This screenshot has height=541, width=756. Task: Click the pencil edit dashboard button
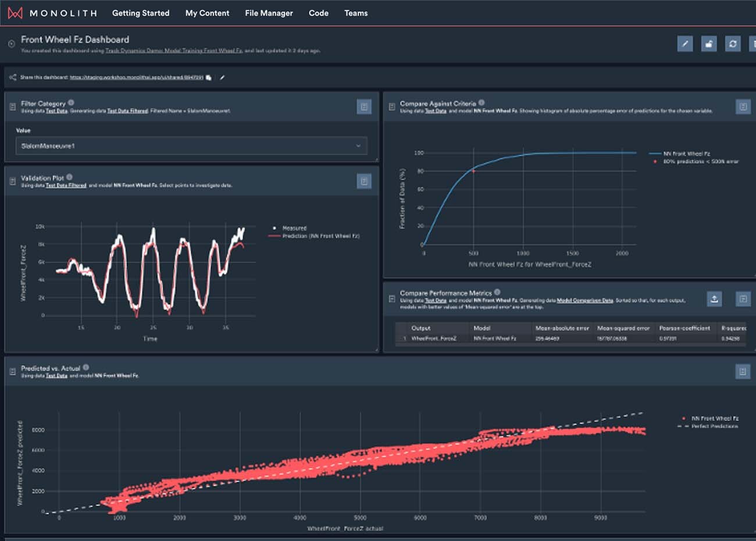click(x=685, y=44)
